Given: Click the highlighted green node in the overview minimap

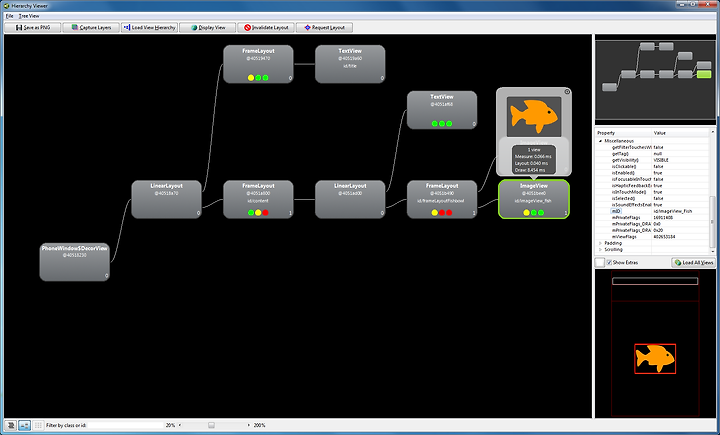Looking at the screenshot, I should pos(703,74).
